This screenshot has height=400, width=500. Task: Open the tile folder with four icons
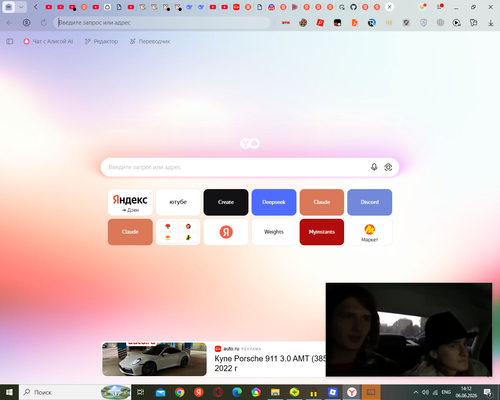(178, 232)
